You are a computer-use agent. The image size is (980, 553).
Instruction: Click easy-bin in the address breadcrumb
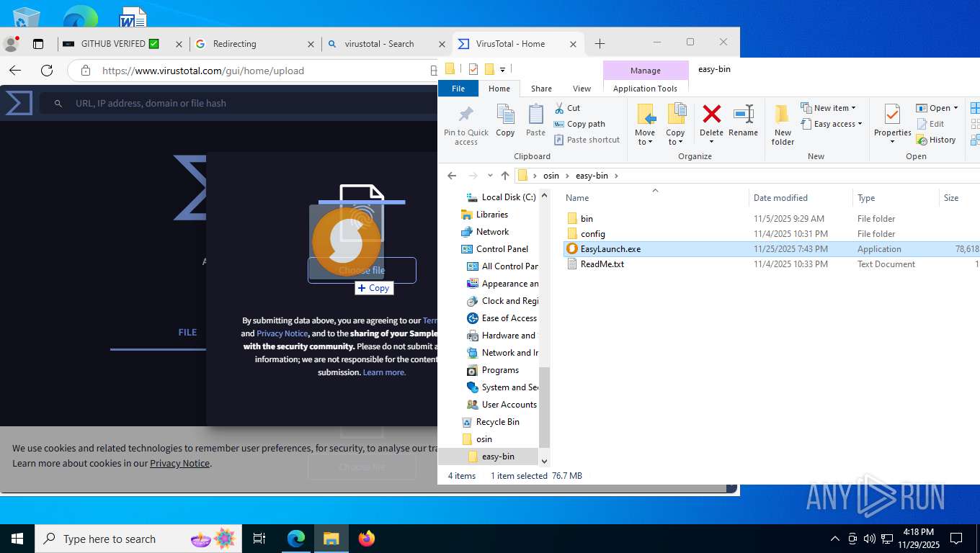(591, 176)
